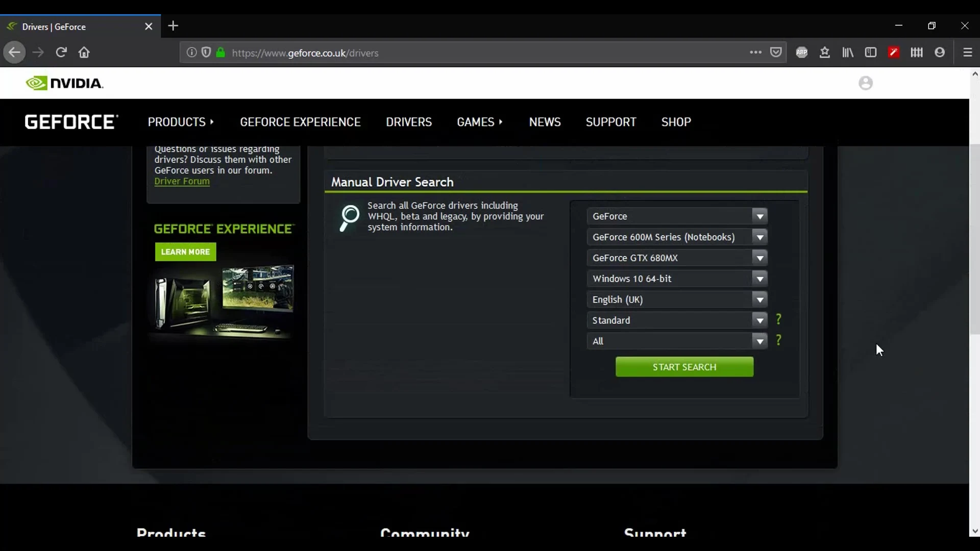Click the GeForce logo
980x551 pixels.
pos(71,122)
